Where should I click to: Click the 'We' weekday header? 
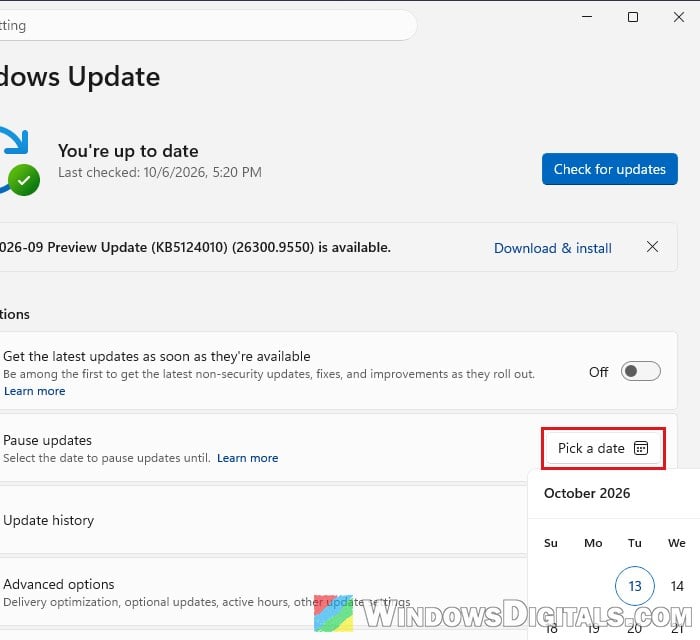point(677,543)
